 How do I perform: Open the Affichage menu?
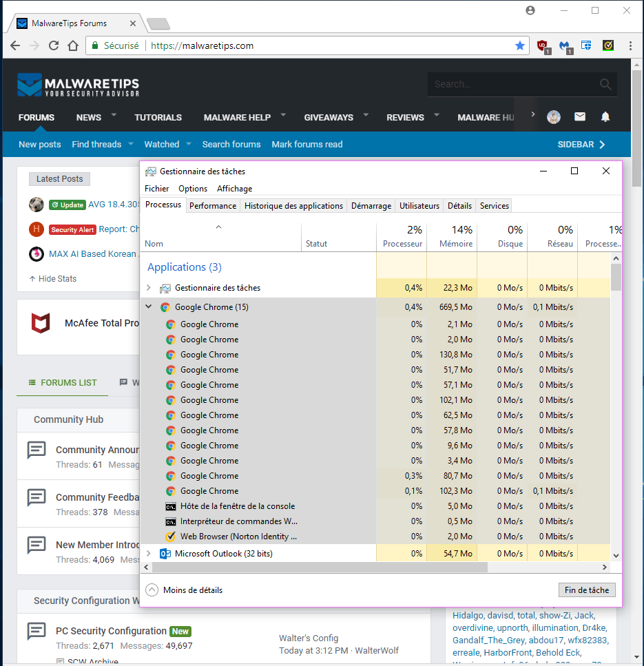[x=234, y=189]
